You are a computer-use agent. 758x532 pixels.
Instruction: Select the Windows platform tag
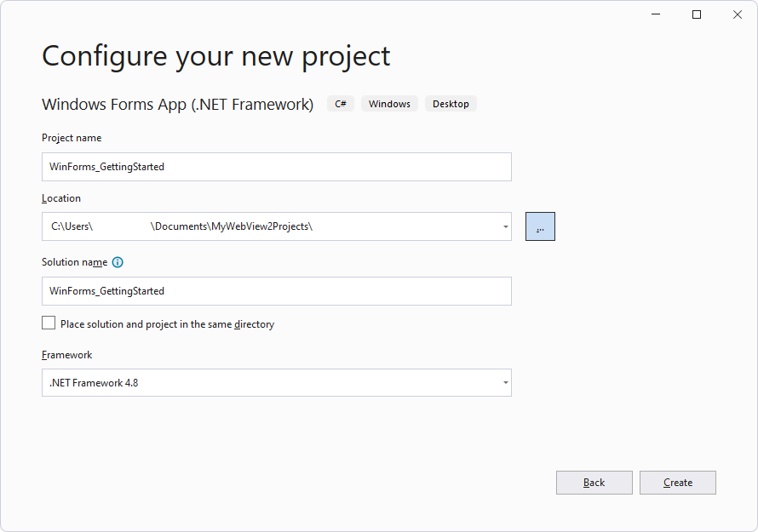point(389,103)
